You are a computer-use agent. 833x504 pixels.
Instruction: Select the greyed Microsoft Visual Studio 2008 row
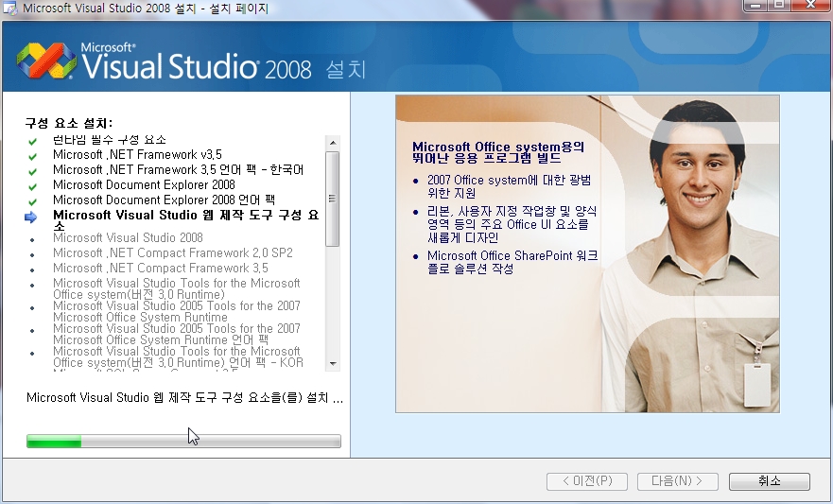[x=128, y=237]
